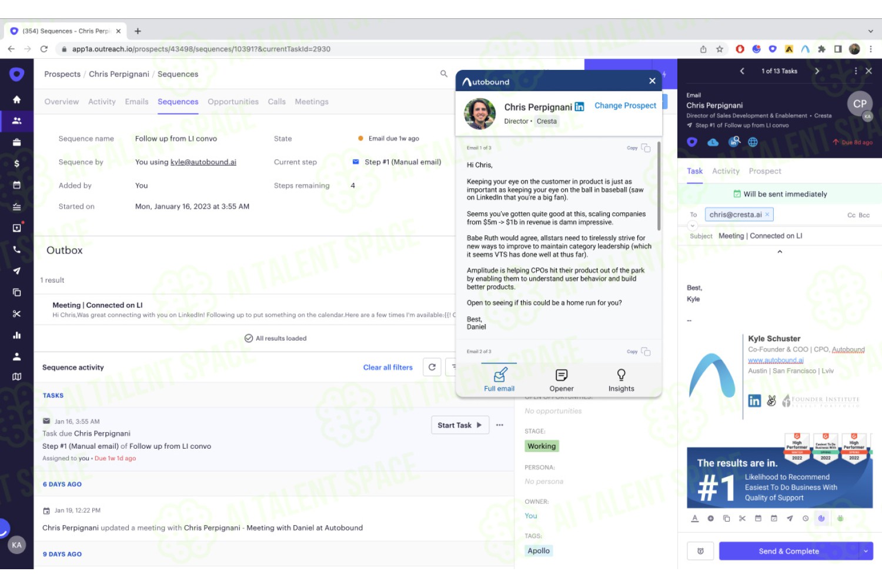Open Accounts briefcase icon in left sidebar

[x=16, y=142]
